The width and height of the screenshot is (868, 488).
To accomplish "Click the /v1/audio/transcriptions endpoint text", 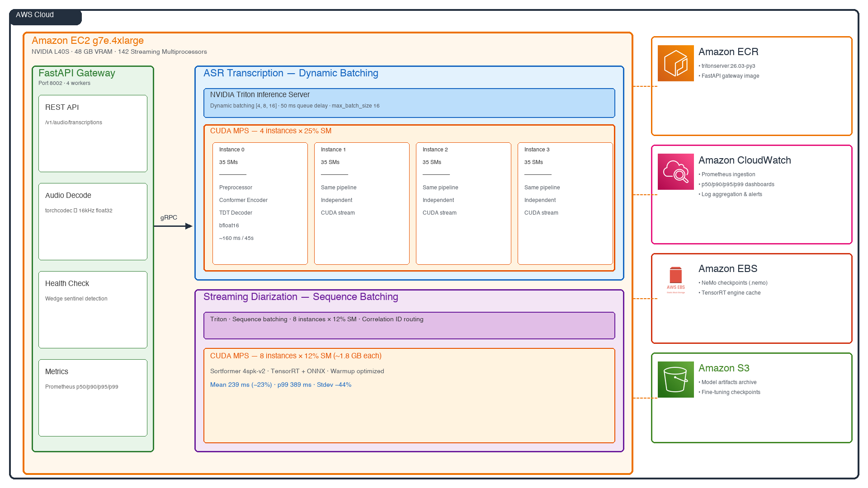I will point(74,122).
